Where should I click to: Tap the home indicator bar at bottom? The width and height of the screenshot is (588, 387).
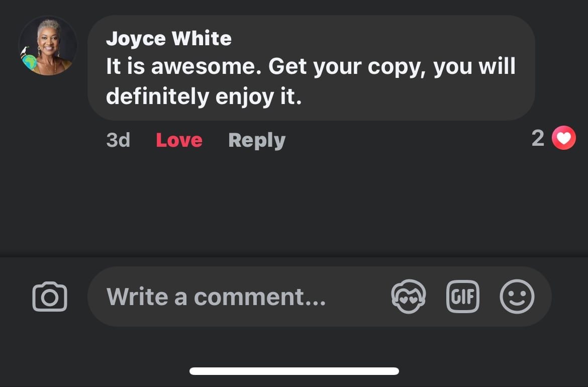tap(294, 371)
